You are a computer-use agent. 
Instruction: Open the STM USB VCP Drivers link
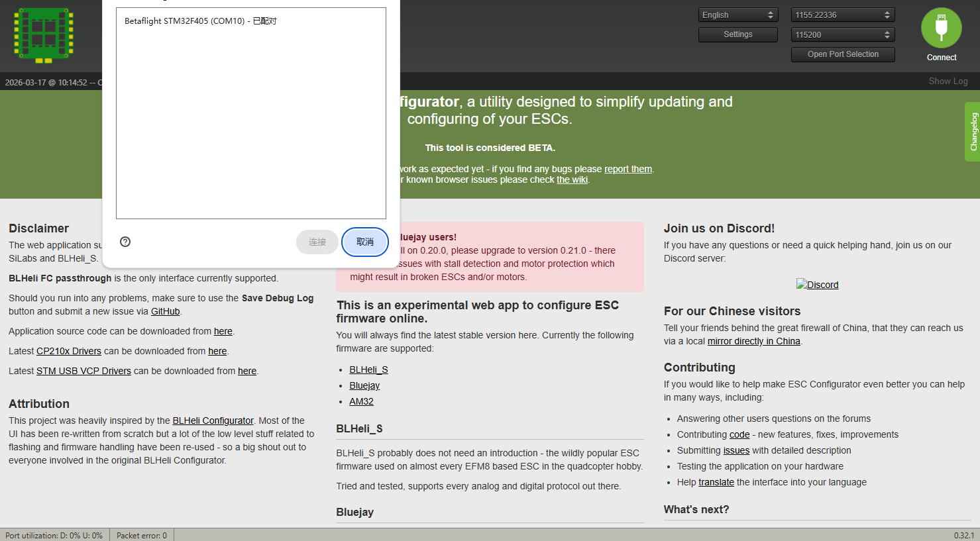83,371
